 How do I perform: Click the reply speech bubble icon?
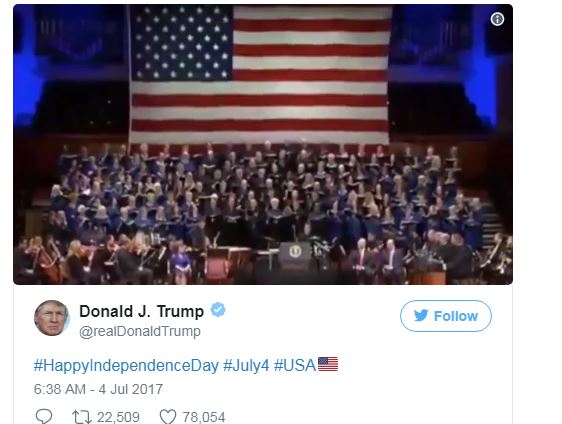[44, 416]
